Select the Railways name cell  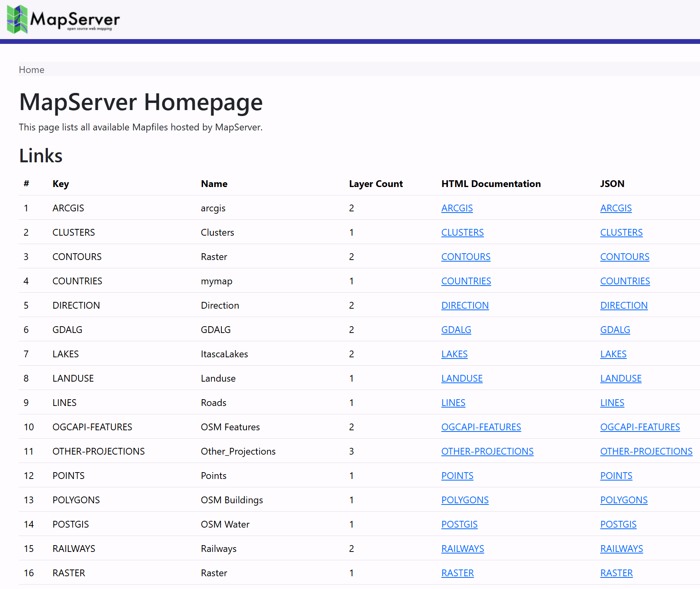219,549
